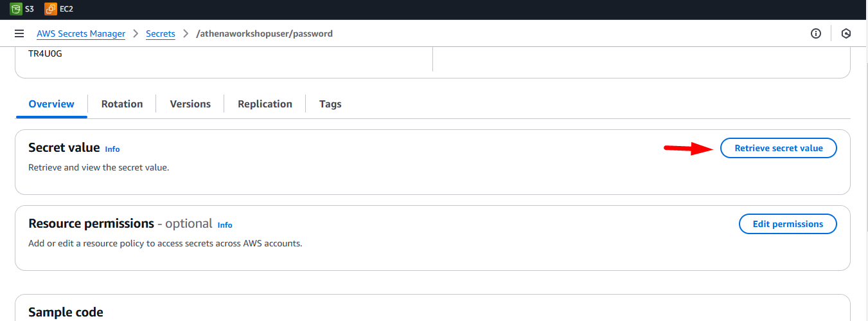
Task: Click Info link beside Secret value
Action: (x=112, y=149)
